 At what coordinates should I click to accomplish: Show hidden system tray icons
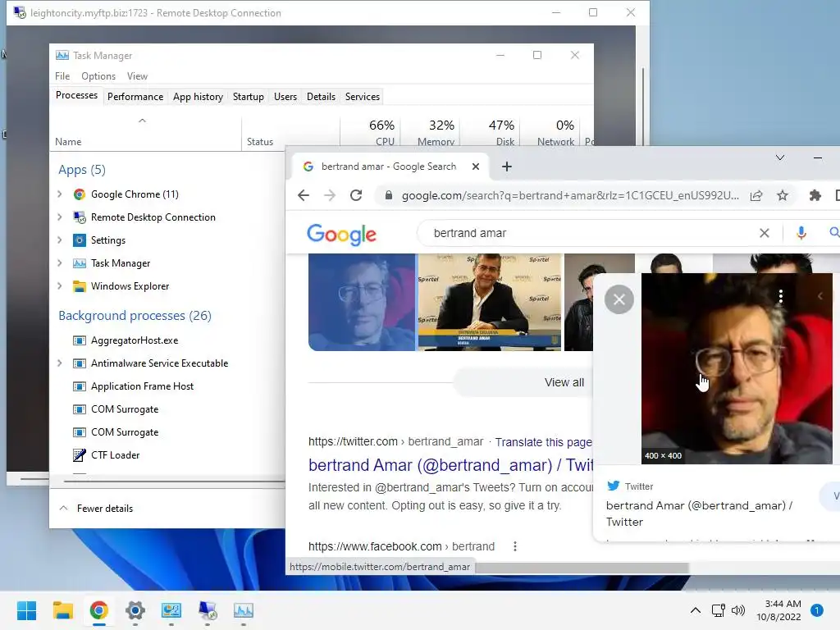click(x=696, y=610)
